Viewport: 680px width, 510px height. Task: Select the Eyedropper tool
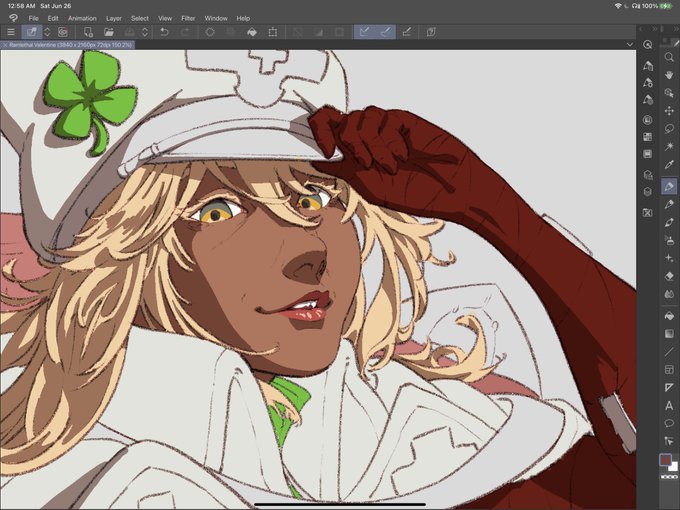click(x=669, y=165)
